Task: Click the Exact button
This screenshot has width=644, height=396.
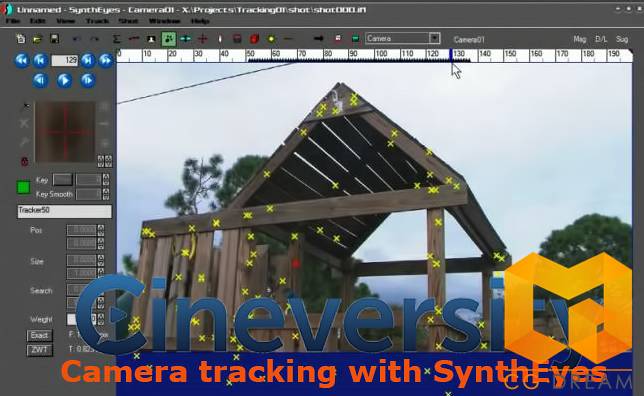Action: click(x=40, y=335)
